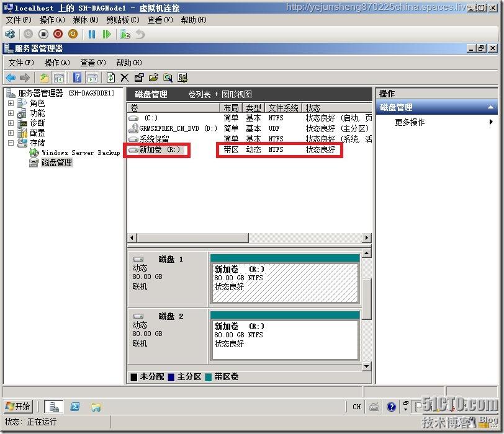Click up arrow of disk view scrollbar
The width and height of the screenshot is (504, 434).
click(x=366, y=254)
